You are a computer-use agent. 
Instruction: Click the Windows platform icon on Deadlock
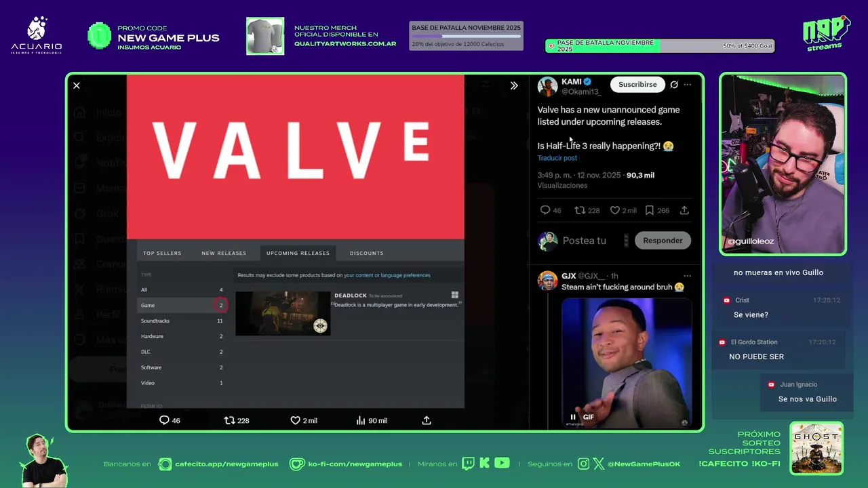pyautogui.click(x=455, y=295)
